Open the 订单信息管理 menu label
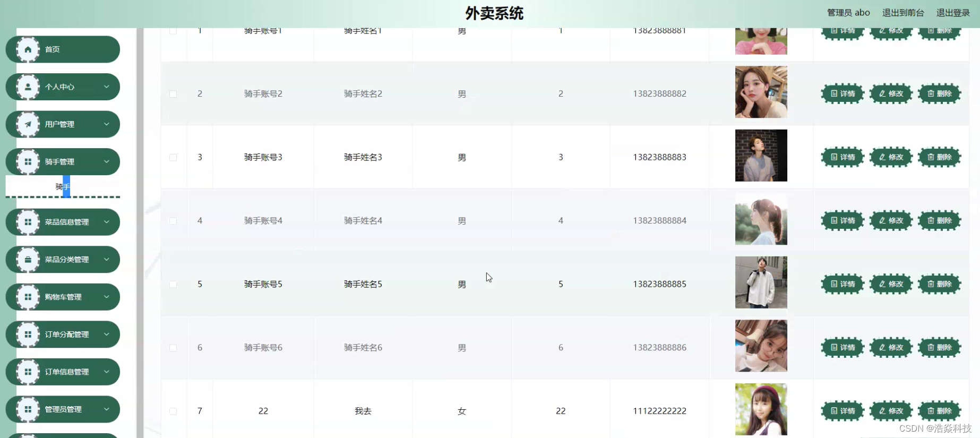980x438 pixels. (67, 372)
